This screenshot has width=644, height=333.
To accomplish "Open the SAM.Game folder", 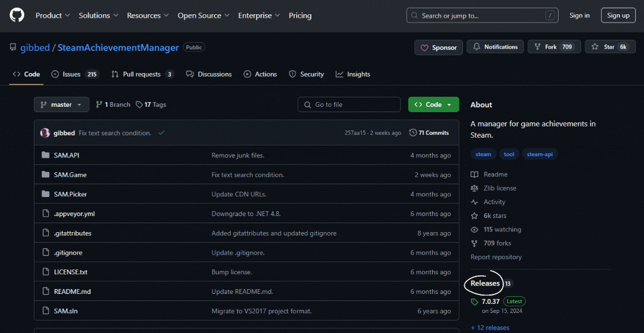I will pos(70,175).
